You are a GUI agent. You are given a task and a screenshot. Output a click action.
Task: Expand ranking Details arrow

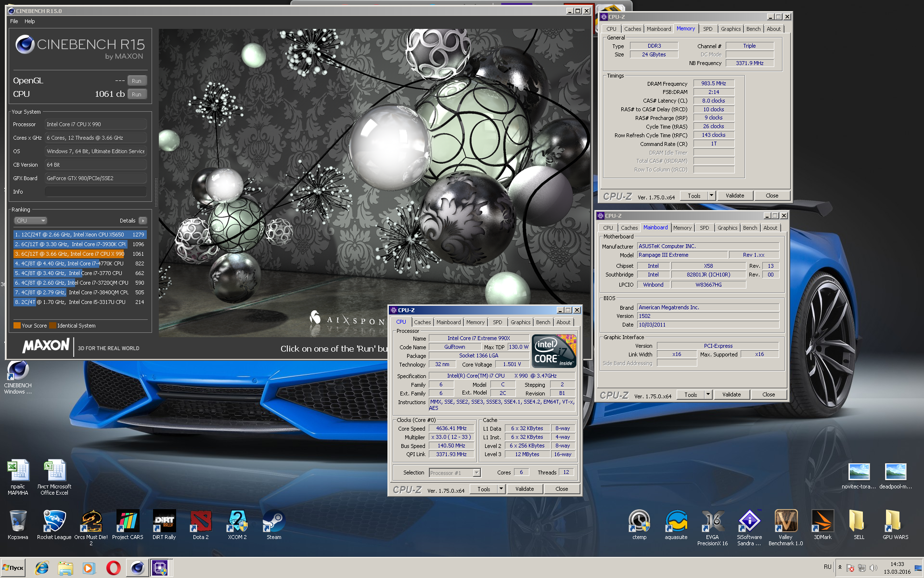(x=142, y=221)
